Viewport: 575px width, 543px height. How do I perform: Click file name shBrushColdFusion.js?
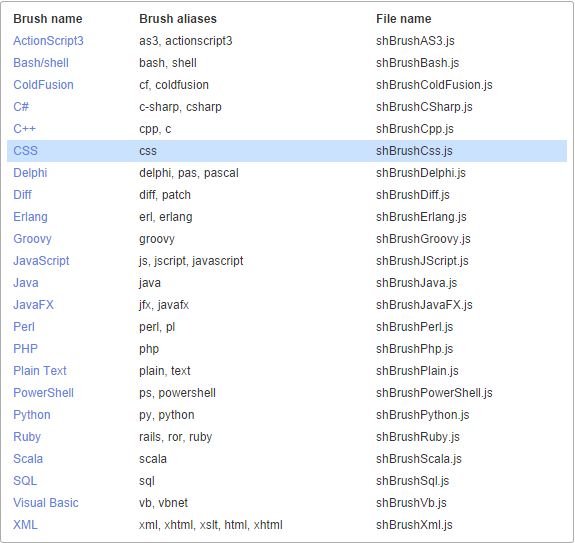point(434,85)
